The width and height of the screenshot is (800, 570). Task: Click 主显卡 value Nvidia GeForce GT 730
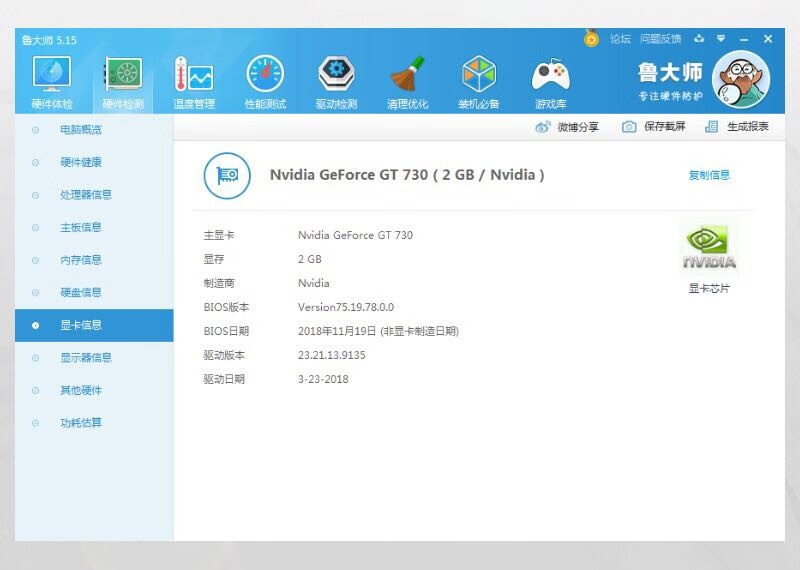click(x=355, y=235)
